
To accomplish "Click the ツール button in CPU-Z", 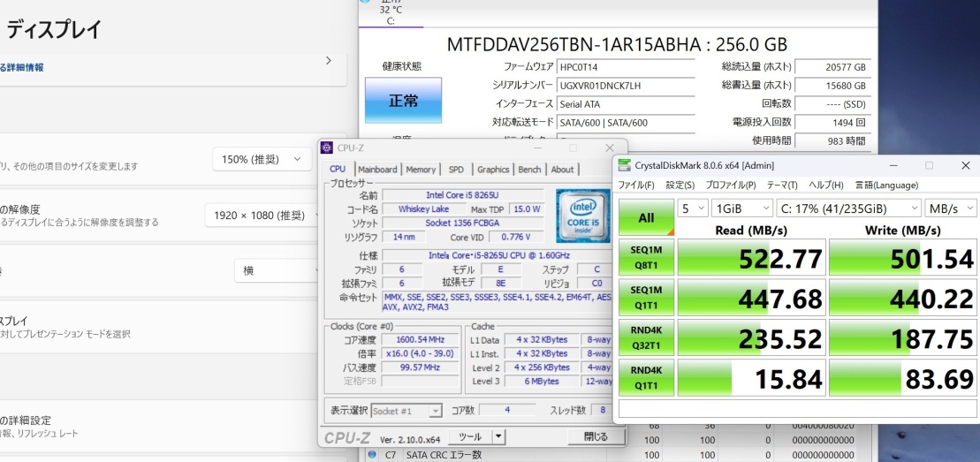I will pos(470,436).
